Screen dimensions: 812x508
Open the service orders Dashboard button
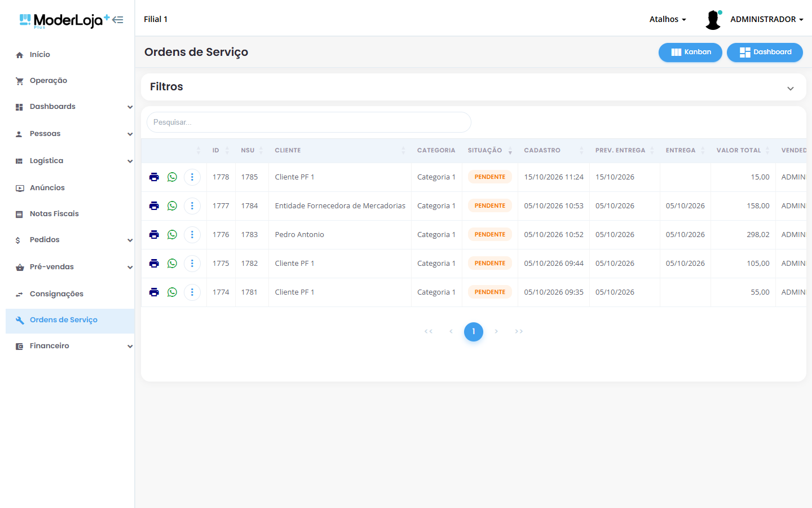(765, 52)
